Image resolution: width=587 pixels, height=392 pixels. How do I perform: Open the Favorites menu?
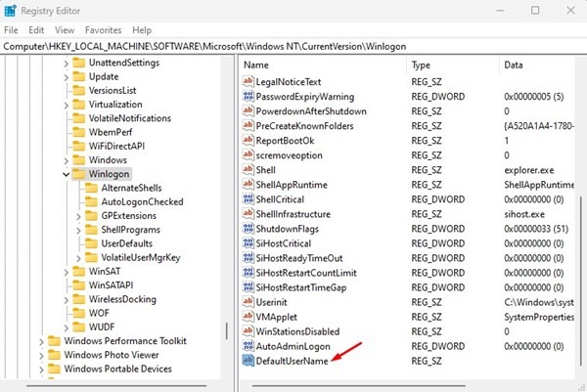pyautogui.click(x=103, y=30)
